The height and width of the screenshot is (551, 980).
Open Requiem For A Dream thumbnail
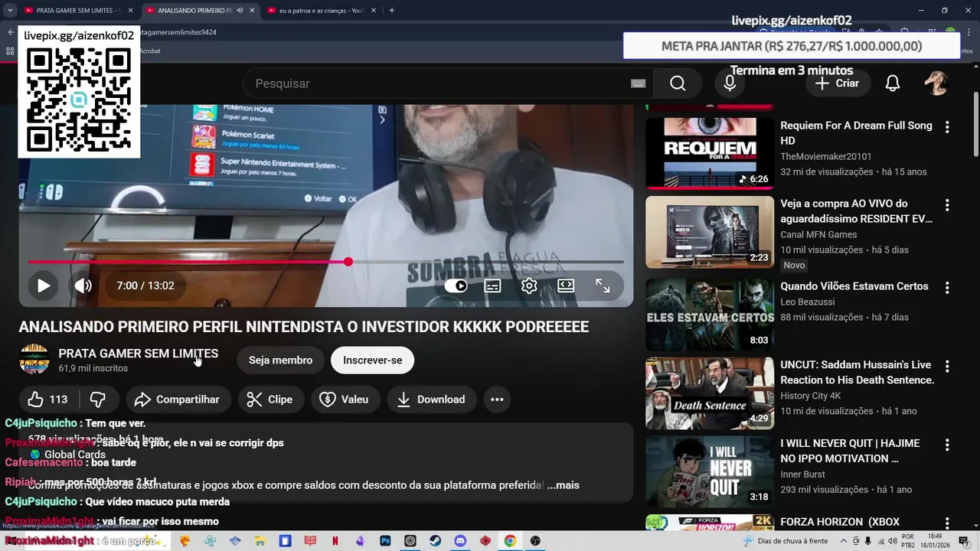(710, 153)
